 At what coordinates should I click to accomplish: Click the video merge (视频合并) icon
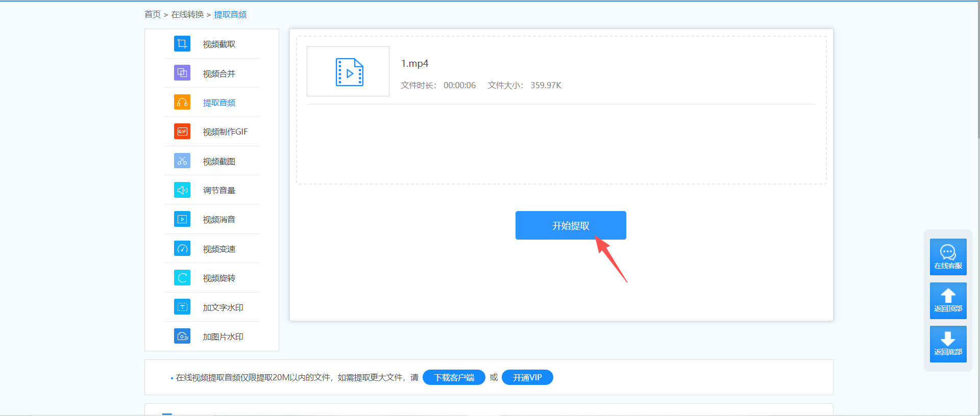[182, 73]
